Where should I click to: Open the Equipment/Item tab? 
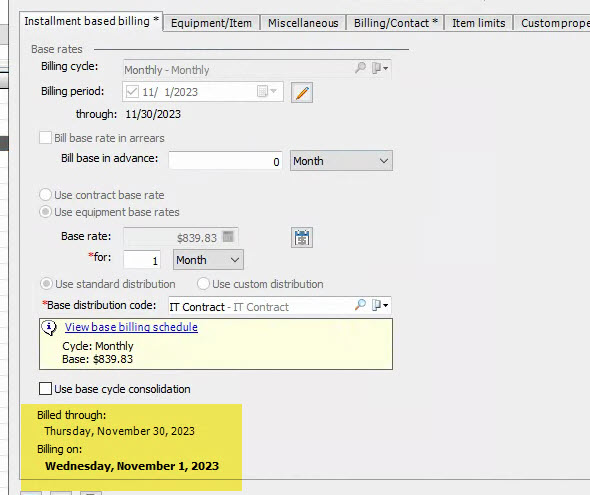tap(211, 23)
